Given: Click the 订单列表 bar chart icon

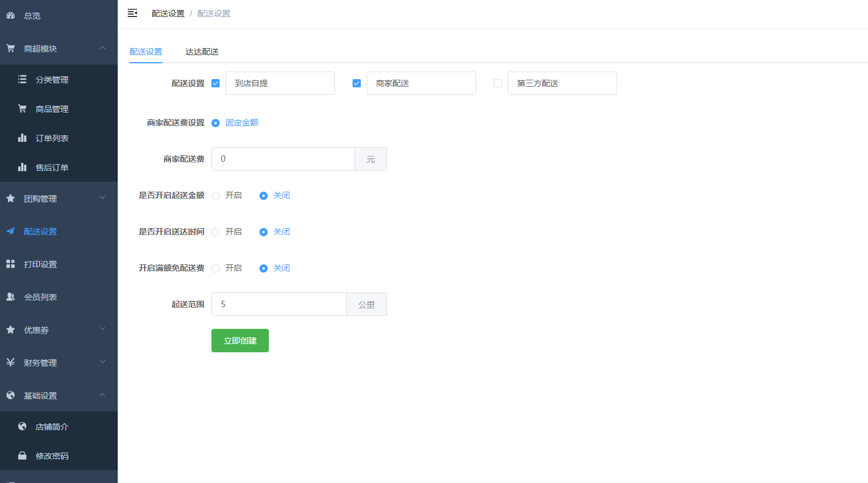Looking at the screenshot, I should coord(22,138).
